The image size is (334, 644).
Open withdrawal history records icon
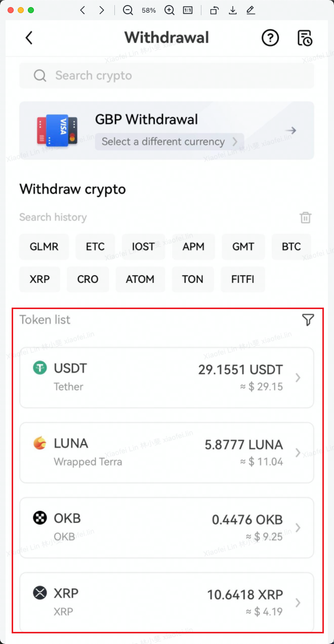click(305, 38)
